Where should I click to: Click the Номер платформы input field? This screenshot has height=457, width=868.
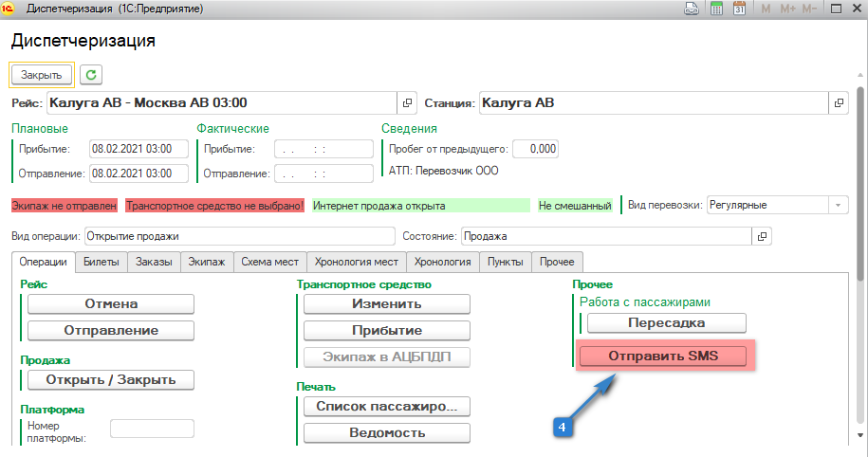tap(152, 429)
